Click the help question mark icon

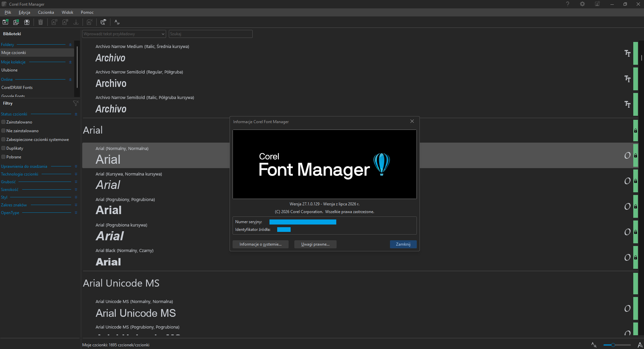click(568, 4)
